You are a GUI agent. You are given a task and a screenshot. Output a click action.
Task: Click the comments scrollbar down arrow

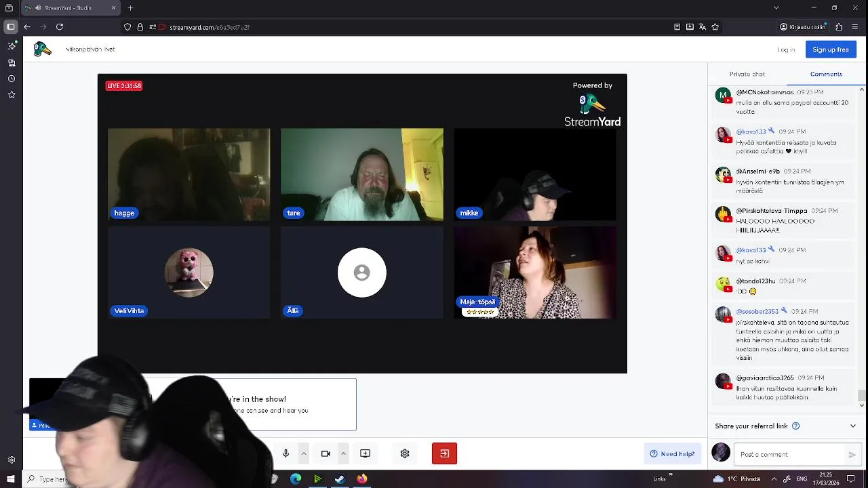pos(862,405)
